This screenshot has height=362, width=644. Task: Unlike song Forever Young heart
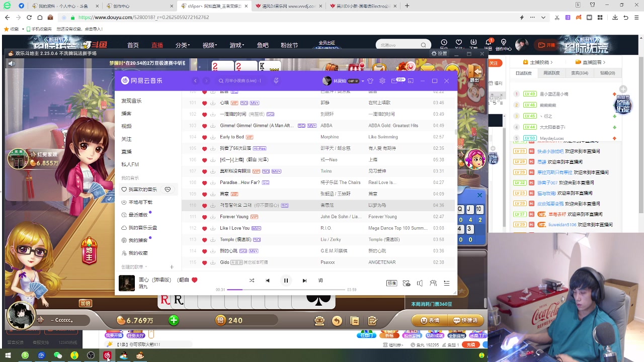(x=204, y=217)
